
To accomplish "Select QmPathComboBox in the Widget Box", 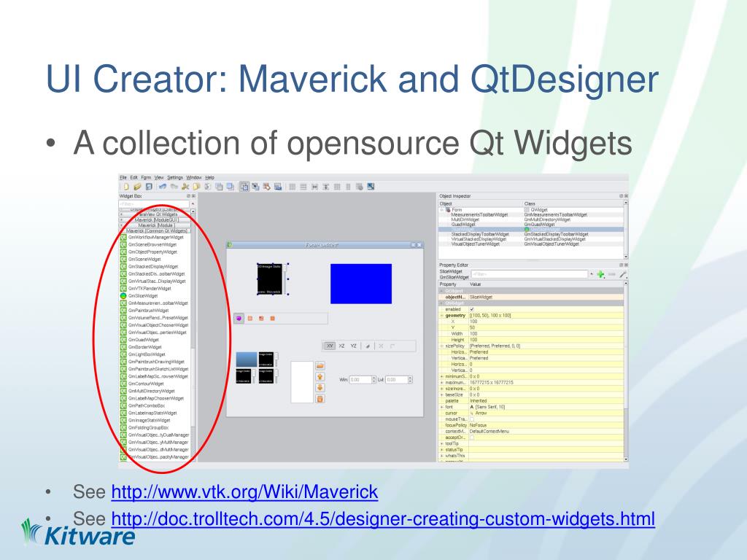I will point(146,405).
